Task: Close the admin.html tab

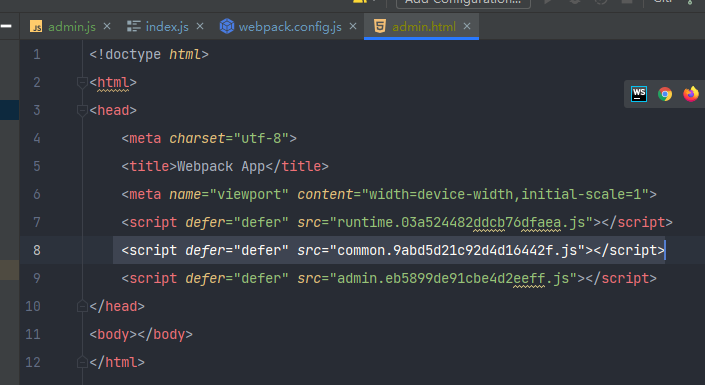Action: (467, 27)
